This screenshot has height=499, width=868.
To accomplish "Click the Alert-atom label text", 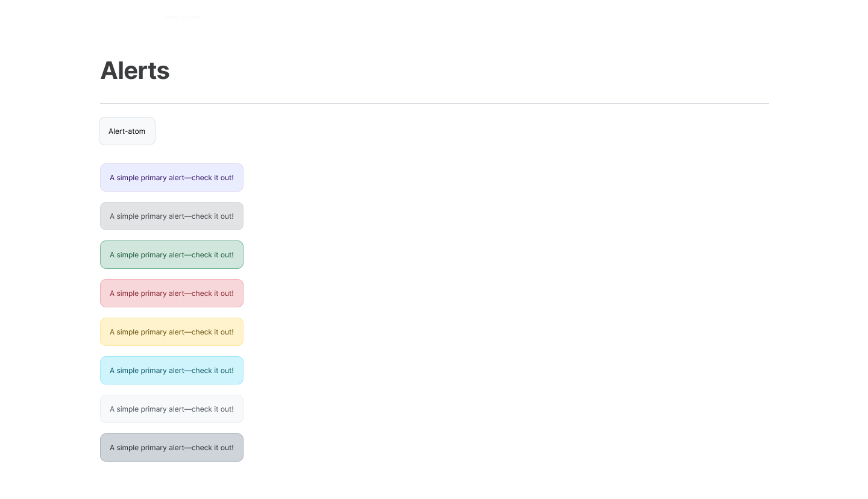I will point(127,131).
